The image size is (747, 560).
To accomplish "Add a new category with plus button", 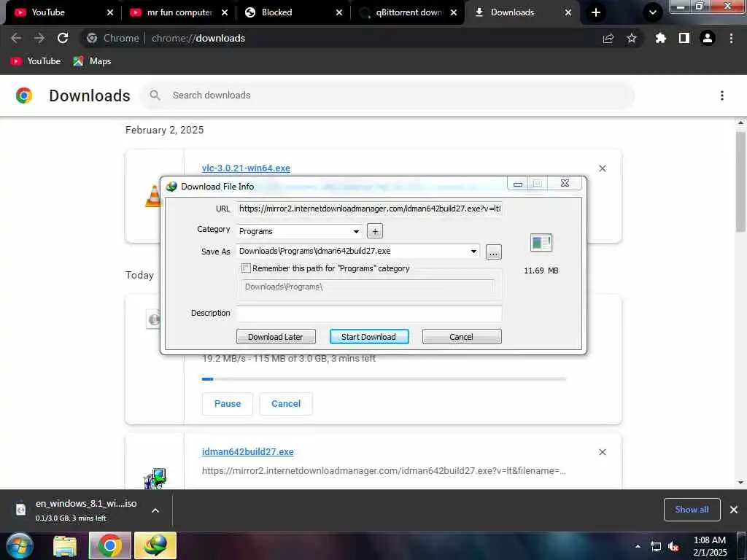I will pos(375,231).
